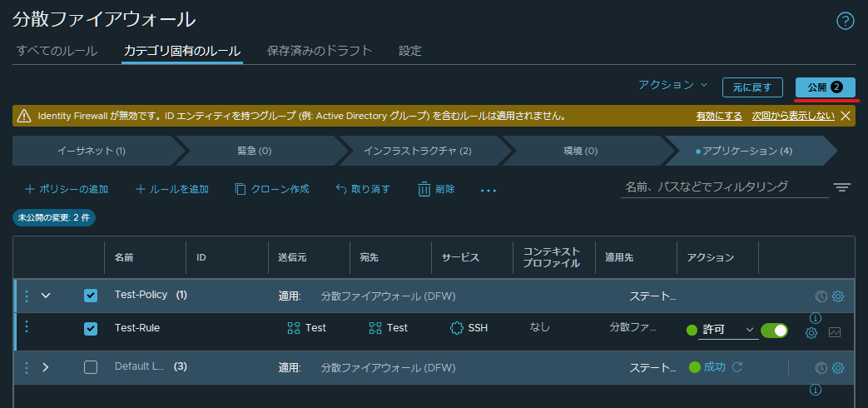868x408 pixels.
Task: Click the サービス column header
Action: (x=460, y=257)
